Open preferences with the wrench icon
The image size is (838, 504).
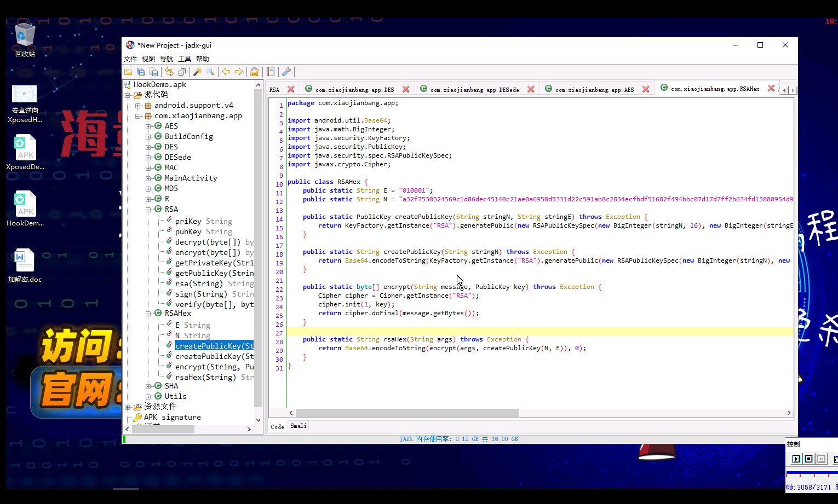point(286,72)
